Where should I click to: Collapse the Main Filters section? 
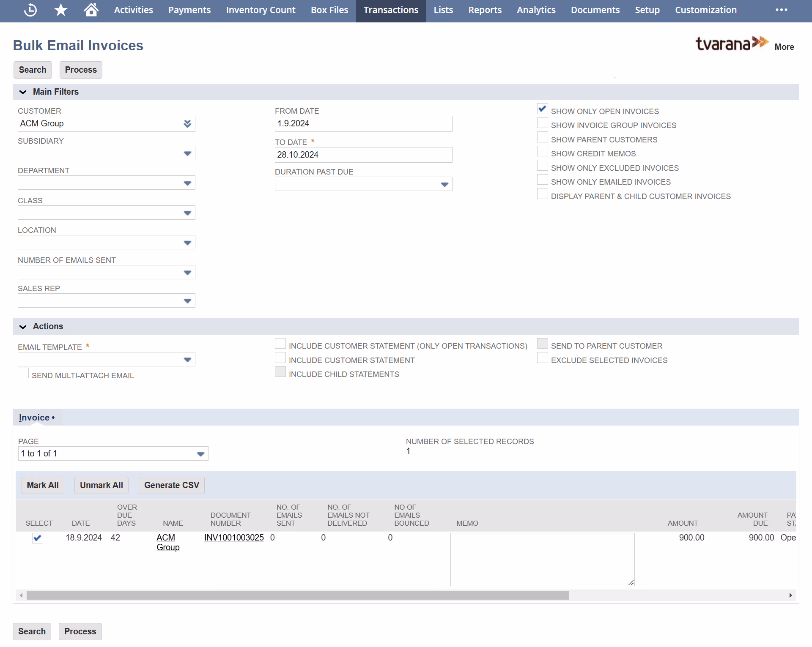tap(23, 92)
